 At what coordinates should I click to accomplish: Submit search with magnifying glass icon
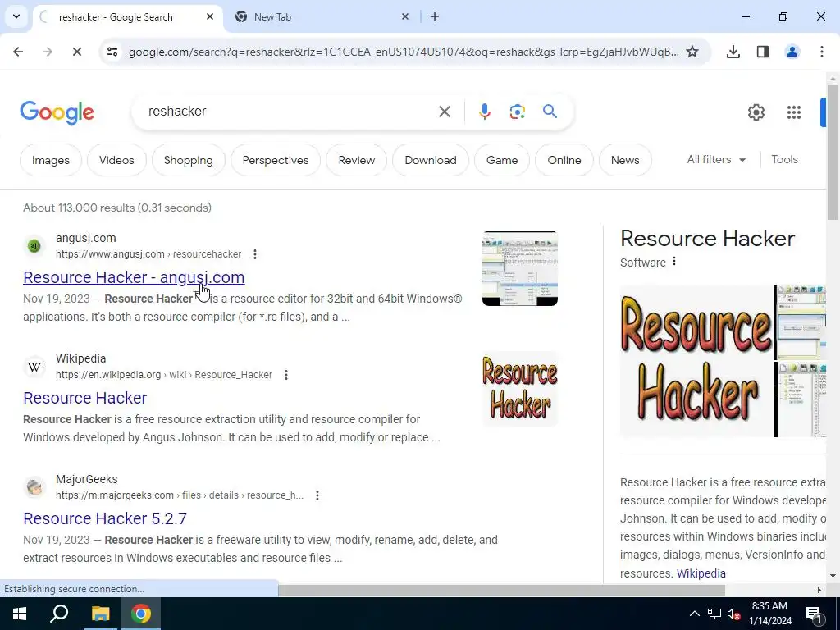pos(550,112)
